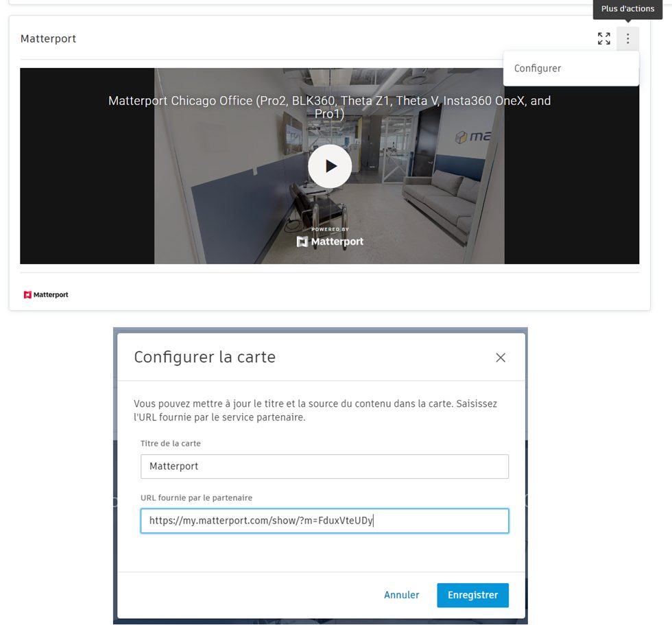Save with the Enregistrer button
The height and width of the screenshot is (625, 672).
472,595
